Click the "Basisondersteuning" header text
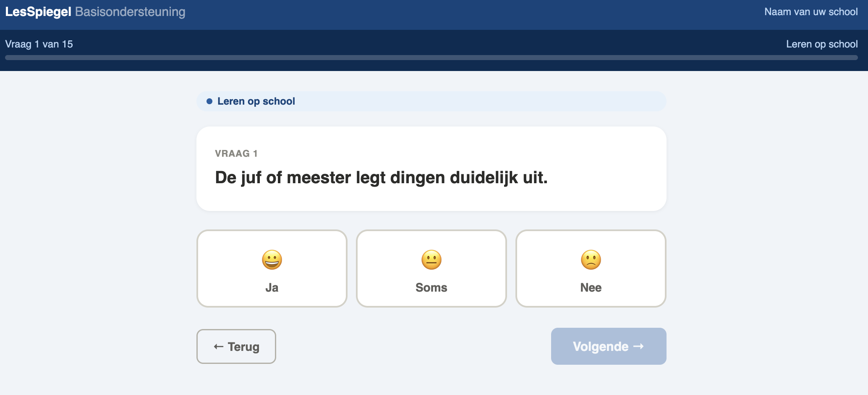868x395 pixels. [130, 12]
